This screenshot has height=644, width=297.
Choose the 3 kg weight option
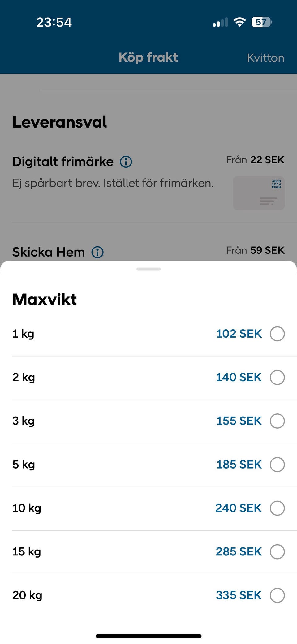[x=277, y=421]
